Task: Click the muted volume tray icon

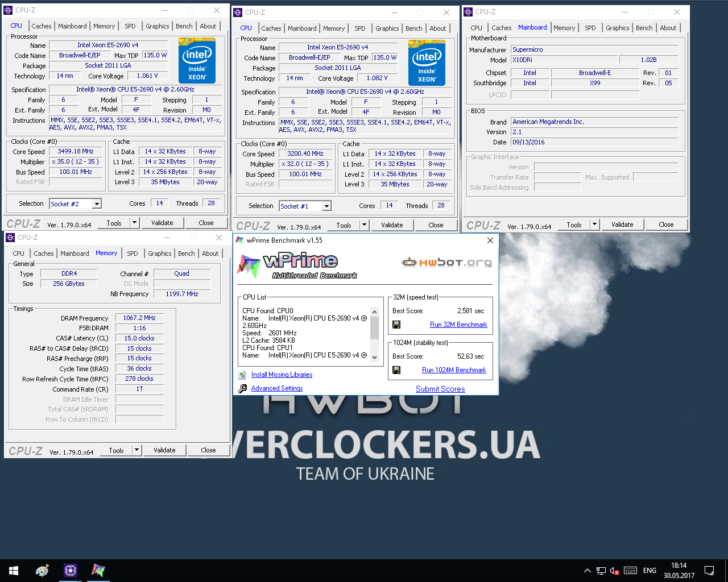Action: coord(615,571)
